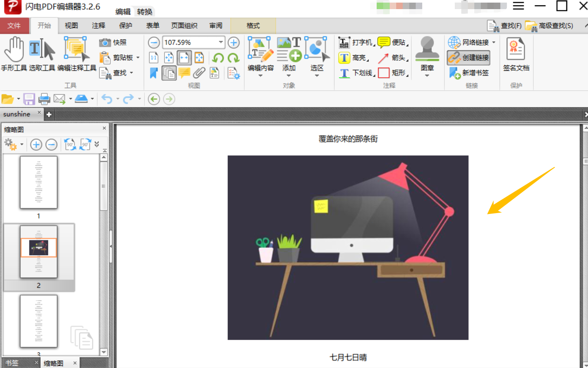Click the add bookmark (新增书签) button
Screen dimensions: 588x368
[469, 72]
